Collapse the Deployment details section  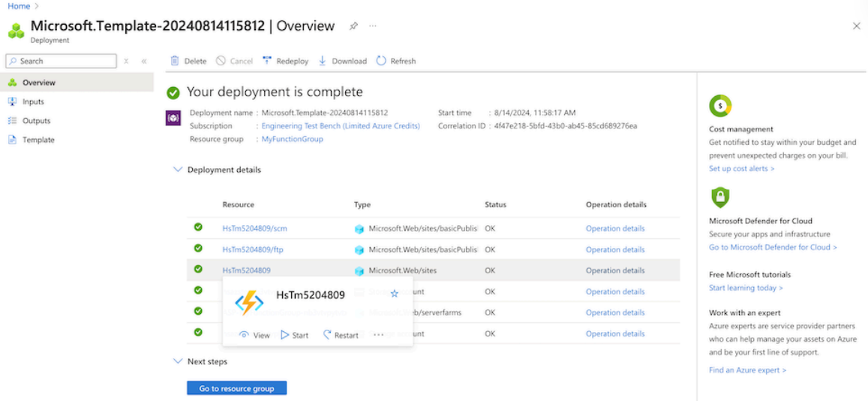[178, 170]
